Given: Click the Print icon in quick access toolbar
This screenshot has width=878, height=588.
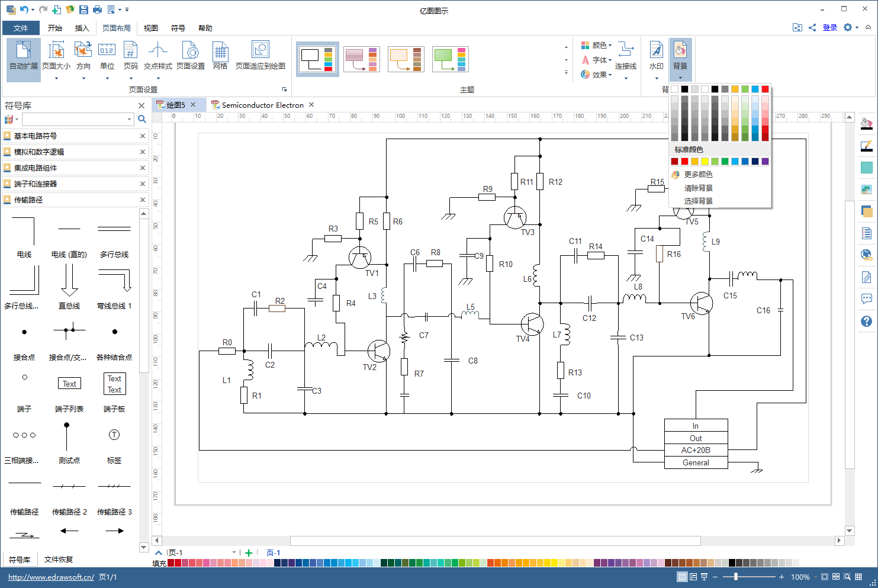Looking at the screenshot, I should point(98,9).
